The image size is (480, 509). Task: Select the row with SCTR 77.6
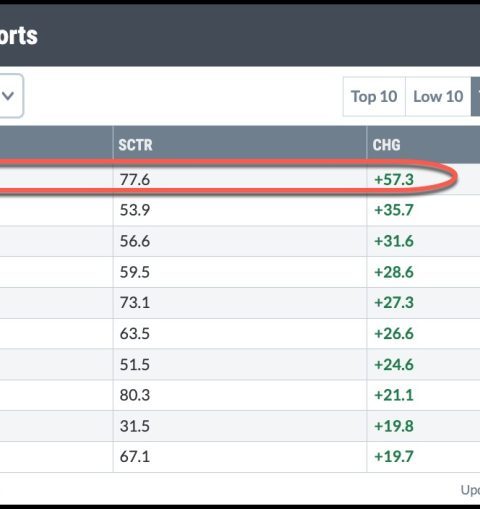pos(240,179)
